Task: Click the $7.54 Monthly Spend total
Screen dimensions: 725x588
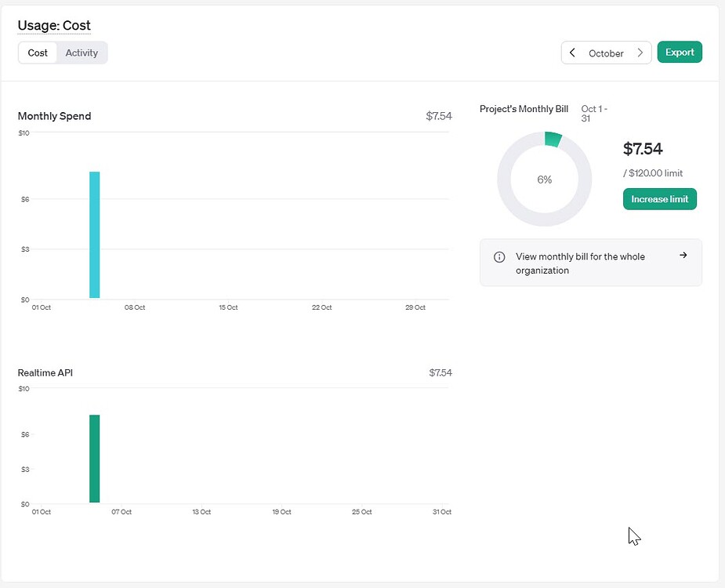Action: click(x=440, y=115)
